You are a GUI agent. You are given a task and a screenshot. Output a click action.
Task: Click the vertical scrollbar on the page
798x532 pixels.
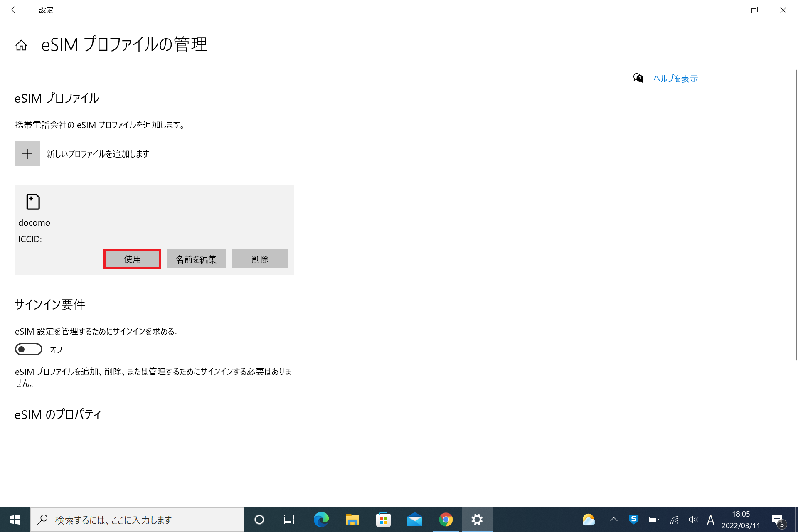(796, 214)
